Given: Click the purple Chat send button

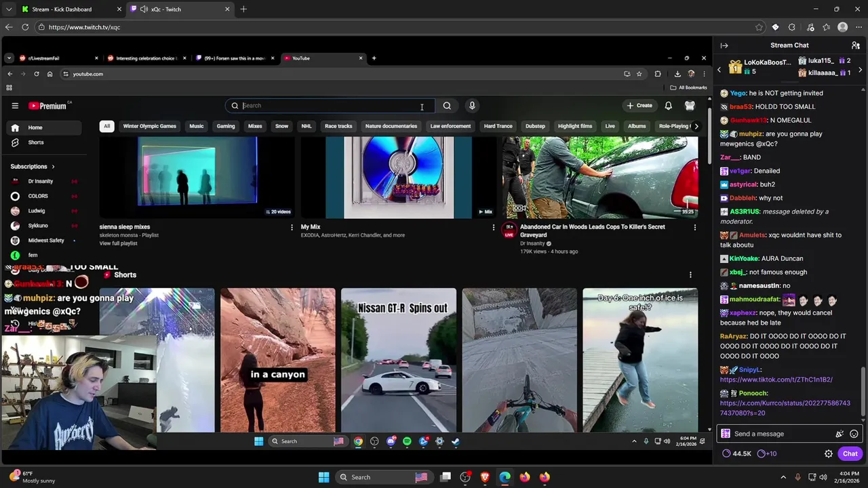Looking at the screenshot, I should [x=850, y=453].
